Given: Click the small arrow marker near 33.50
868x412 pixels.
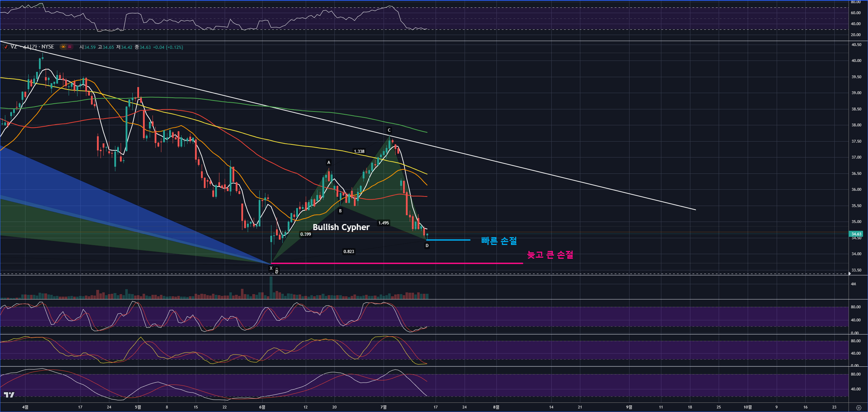Looking at the screenshot, I should [849, 274].
